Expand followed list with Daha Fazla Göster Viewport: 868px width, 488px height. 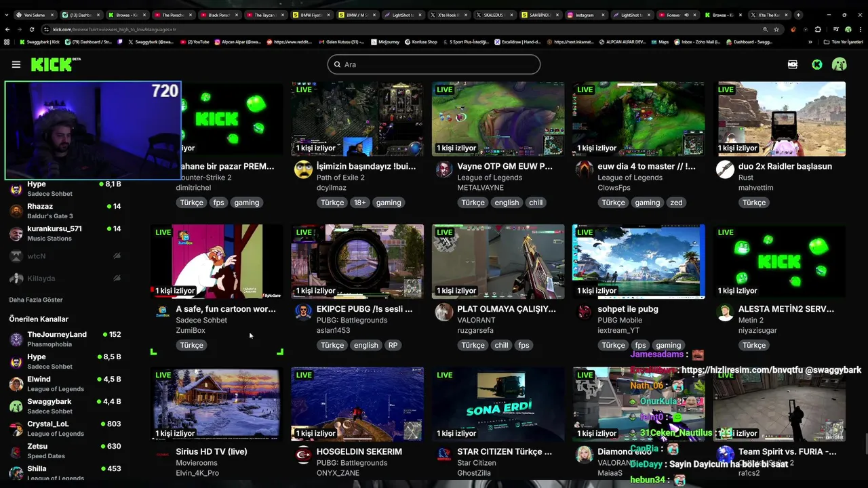[36, 300]
